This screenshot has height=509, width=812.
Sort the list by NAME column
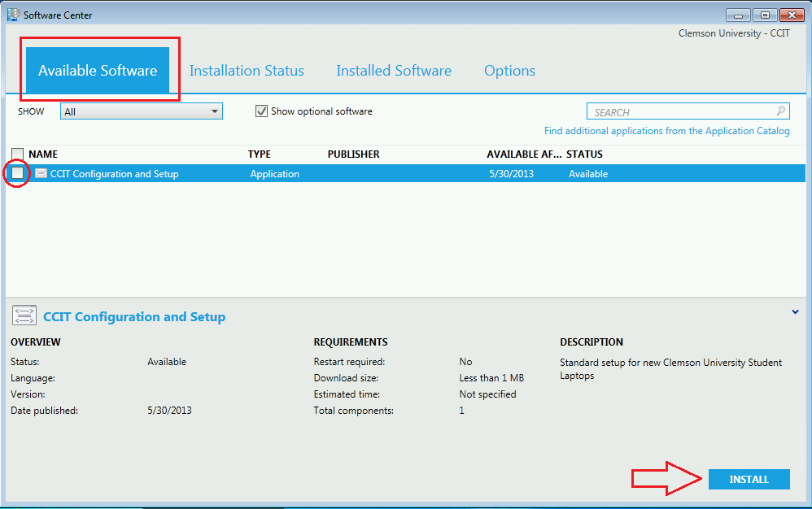click(x=43, y=154)
